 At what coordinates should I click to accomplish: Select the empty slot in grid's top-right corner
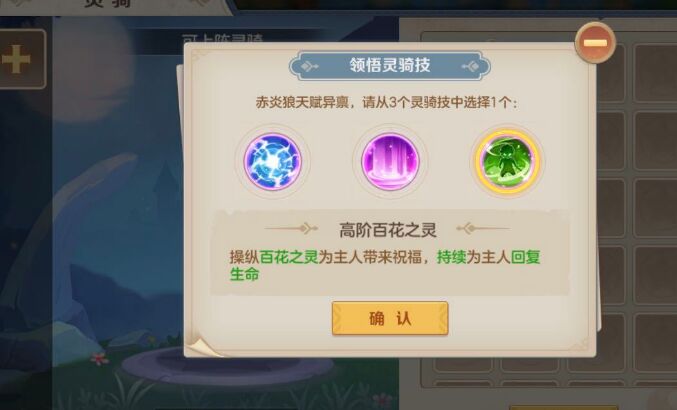[655, 73]
